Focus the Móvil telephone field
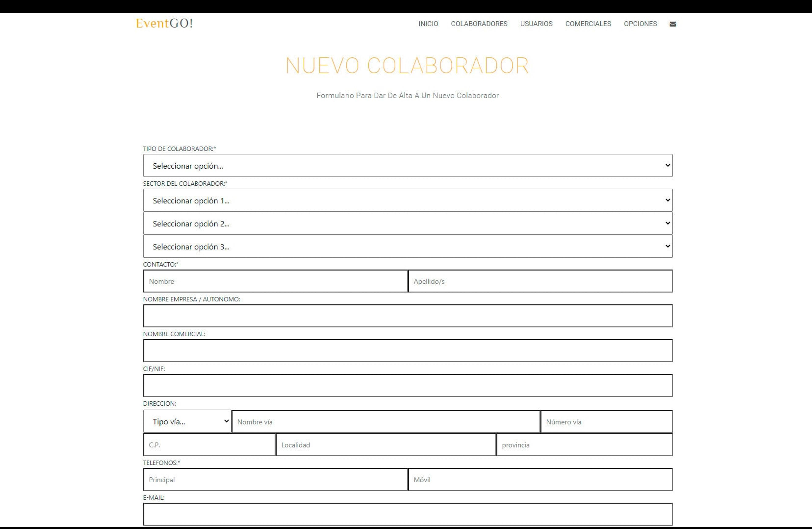The image size is (812, 529). 540,480
